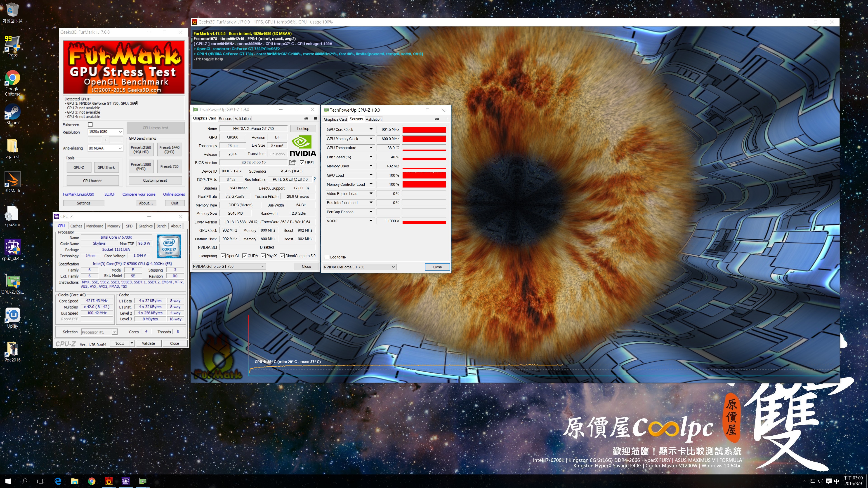Viewport: 868px width, 488px height.
Task: Toggle the PhysX checkbox
Action: tap(263, 256)
